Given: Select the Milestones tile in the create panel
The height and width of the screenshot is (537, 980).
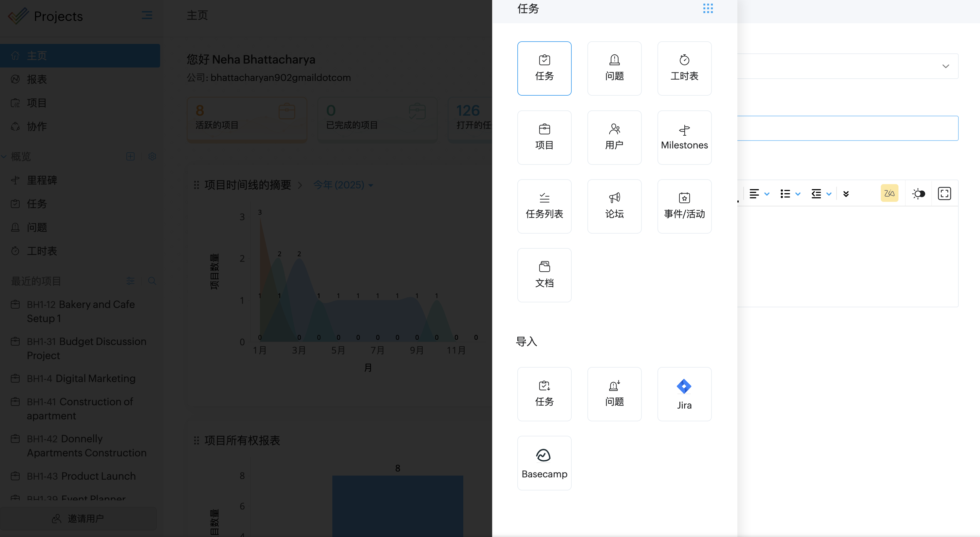Looking at the screenshot, I should tap(684, 137).
